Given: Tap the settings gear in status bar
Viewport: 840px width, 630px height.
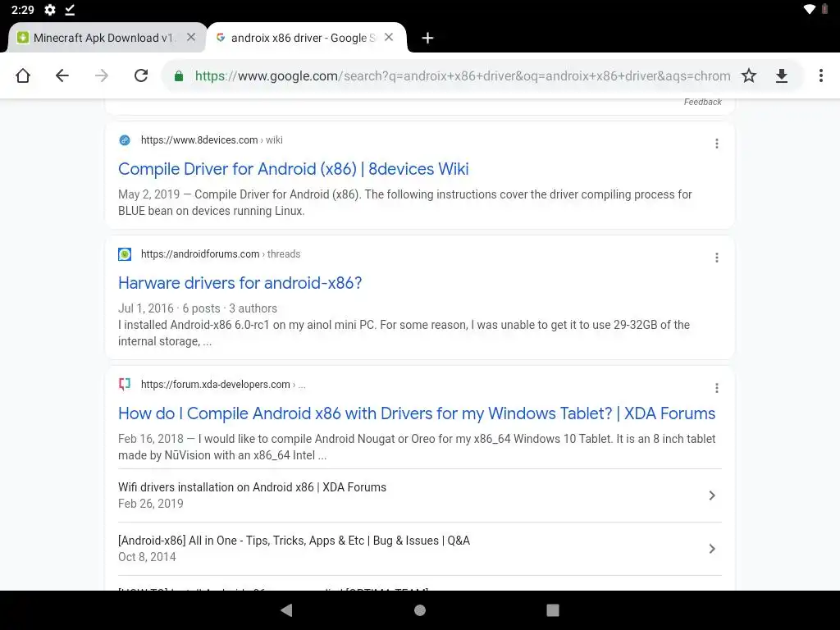Looking at the screenshot, I should 50,10.
